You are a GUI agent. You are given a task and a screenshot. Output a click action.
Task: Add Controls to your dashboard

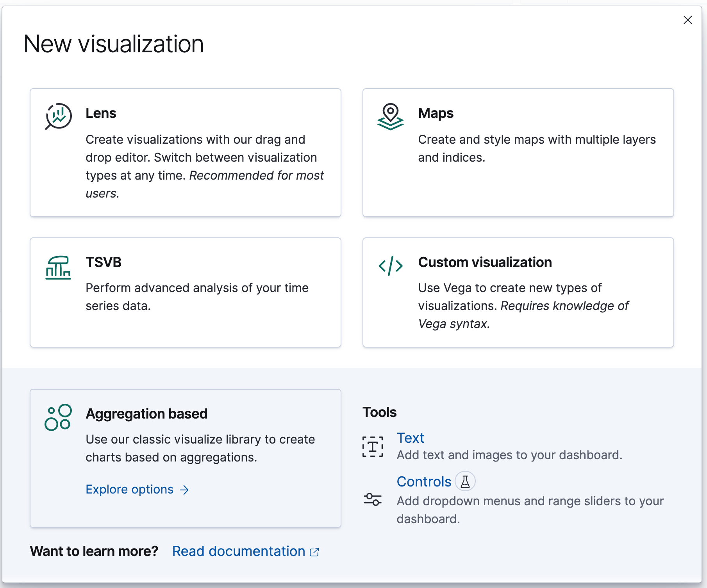(424, 481)
